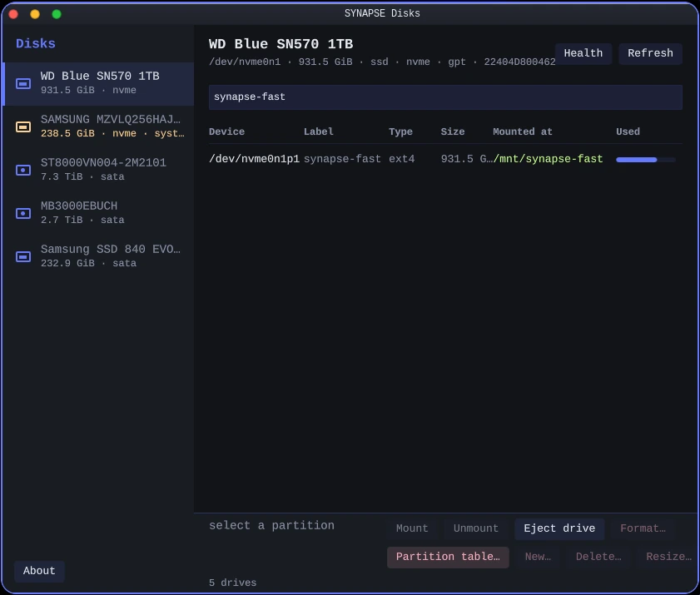Image resolution: width=700 pixels, height=595 pixels.
Task: Click the Format… button
Action: coord(643,528)
